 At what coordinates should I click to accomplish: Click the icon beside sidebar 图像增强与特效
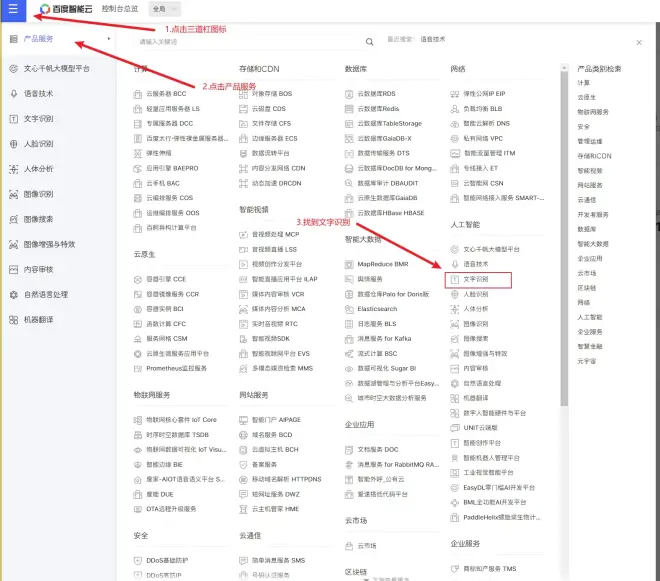[13, 245]
